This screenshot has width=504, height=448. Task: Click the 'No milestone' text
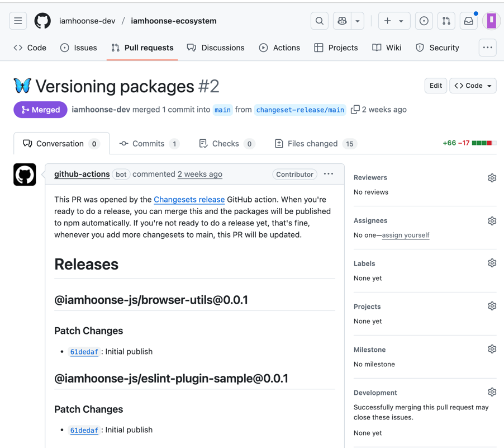(374, 364)
